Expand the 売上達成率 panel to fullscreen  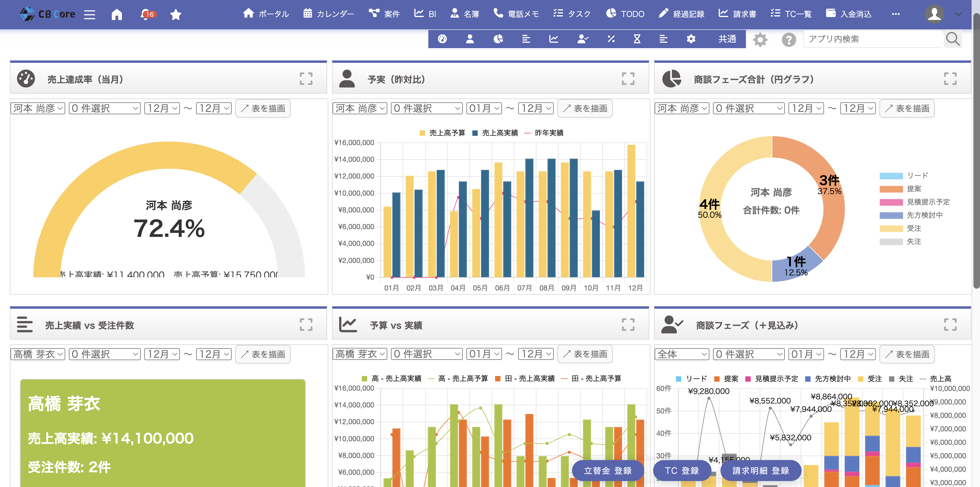(306, 79)
